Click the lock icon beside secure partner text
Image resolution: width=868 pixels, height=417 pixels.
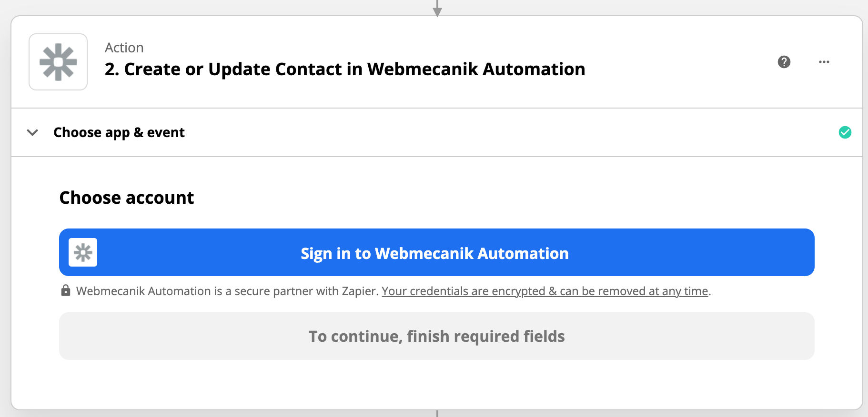click(66, 290)
